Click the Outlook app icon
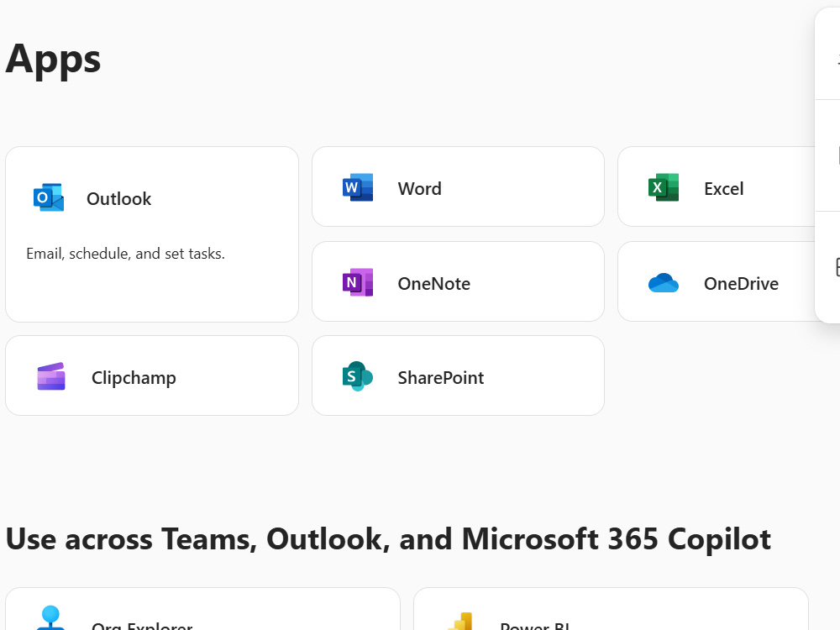 pos(49,197)
